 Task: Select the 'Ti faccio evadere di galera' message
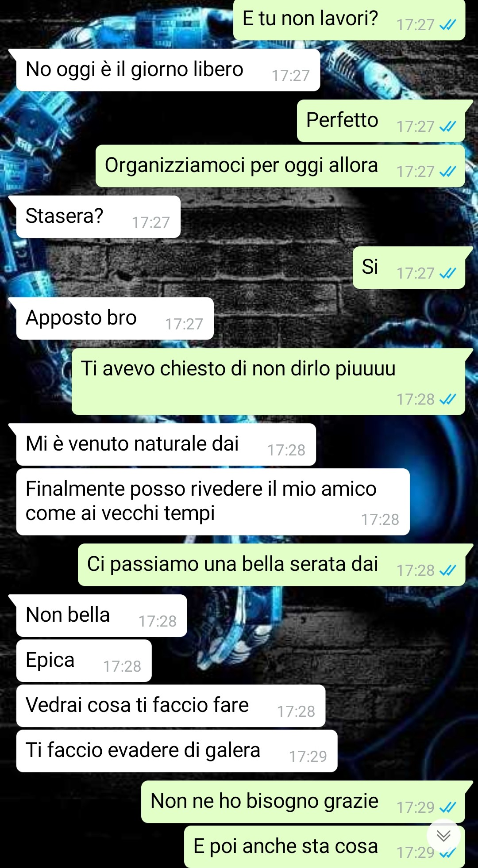[x=177, y=751]
